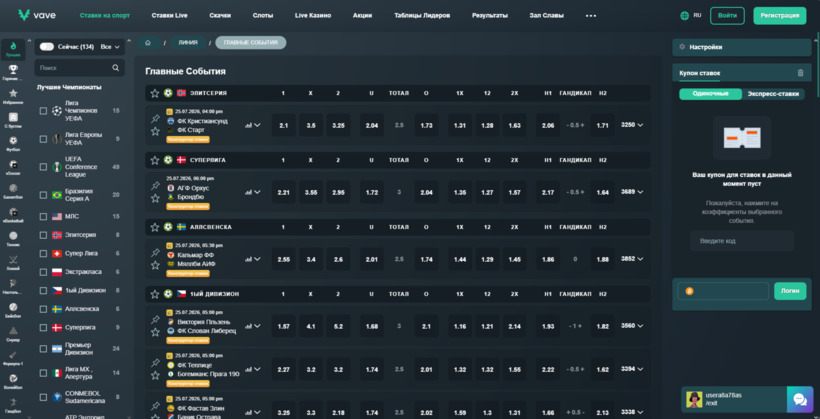Screen dimensions: 820x419
Task: Expand 3560 markets for Виктория Пльзень
Action: [632, 326]
